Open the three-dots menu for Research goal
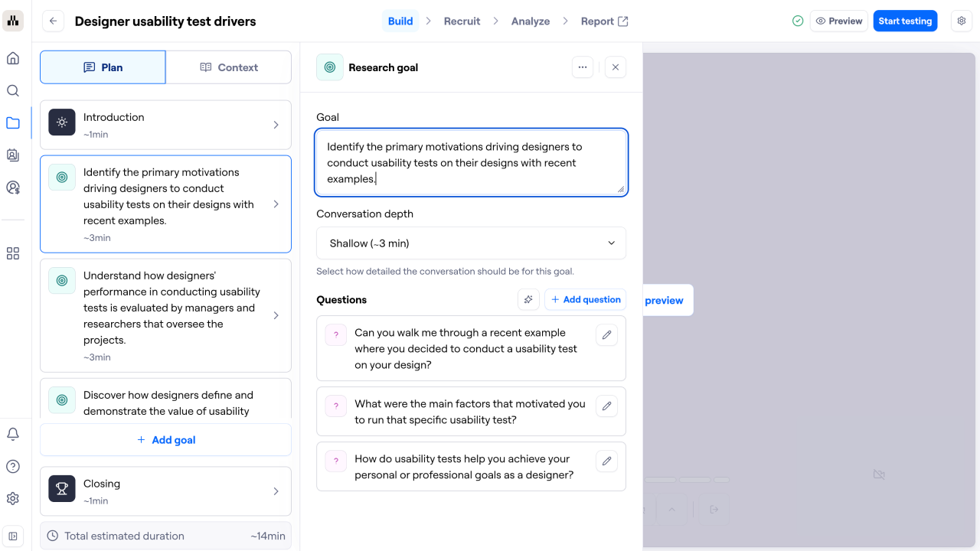The image size is (980, 551). click(x=583, y=67)
